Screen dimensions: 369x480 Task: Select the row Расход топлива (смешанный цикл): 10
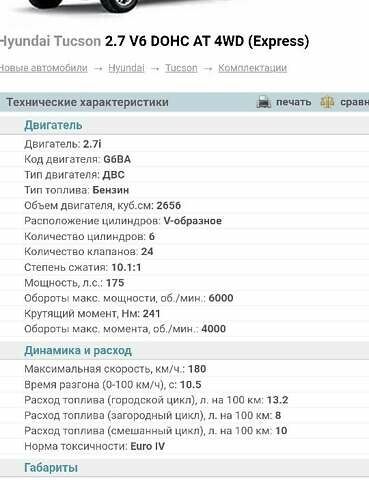(184, 431)
